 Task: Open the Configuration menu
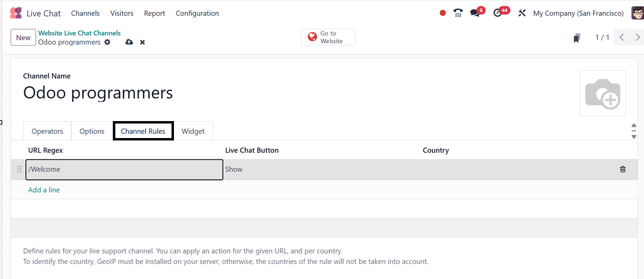[197, 13]
